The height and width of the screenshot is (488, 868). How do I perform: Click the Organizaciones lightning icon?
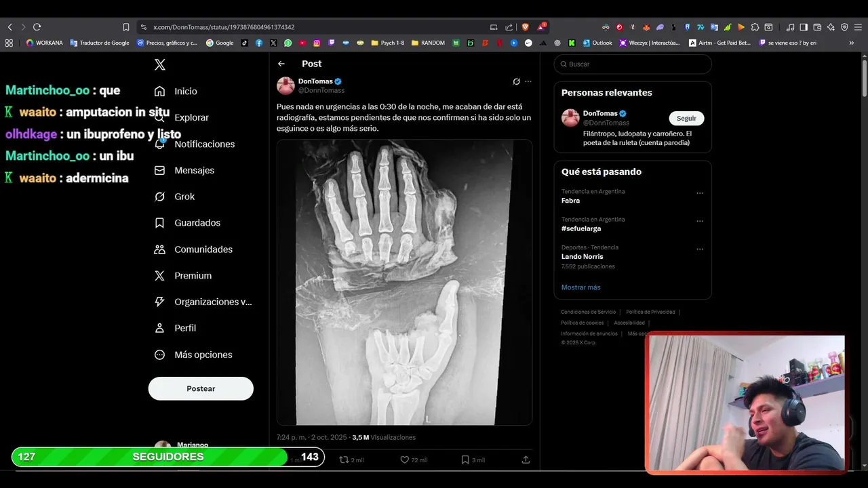point(159,302)
